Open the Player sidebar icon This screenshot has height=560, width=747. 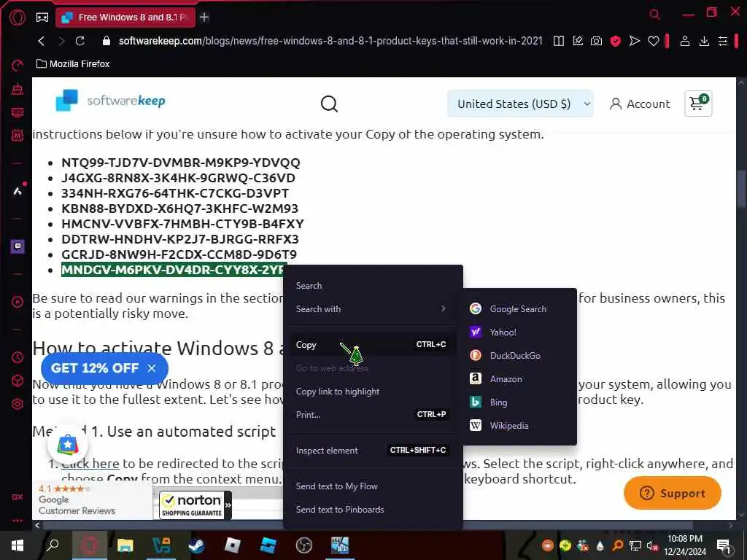pos(18,302)
